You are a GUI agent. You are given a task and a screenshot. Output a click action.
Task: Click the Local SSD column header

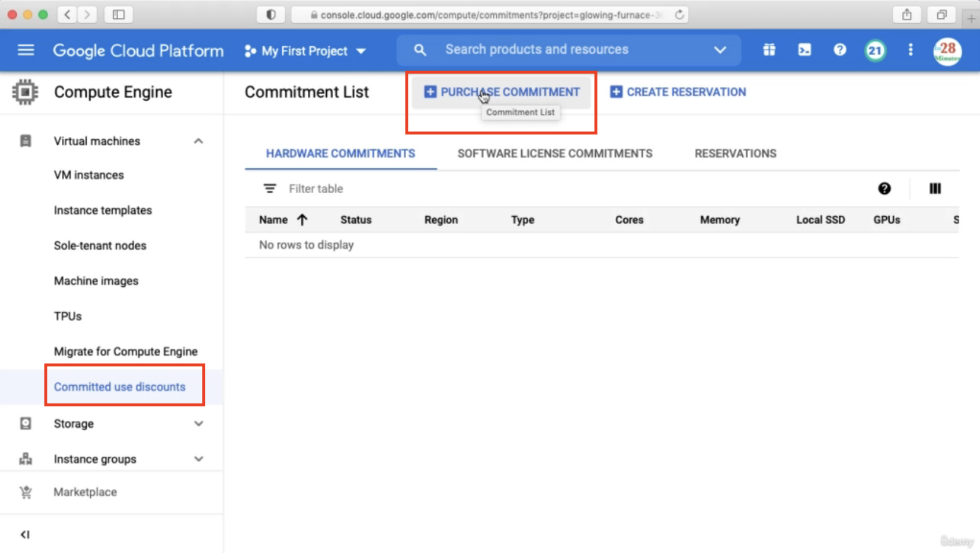pyautogui.click(x=820, y=220)
